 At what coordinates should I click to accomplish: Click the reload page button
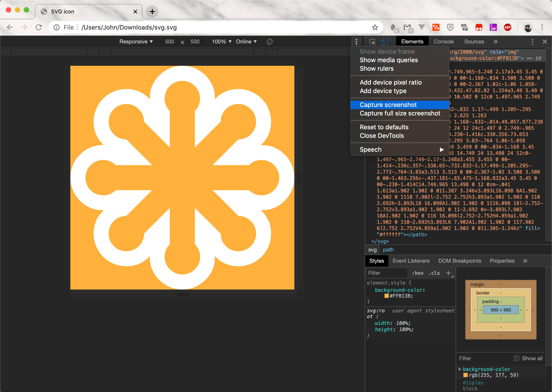coord(39,27)
